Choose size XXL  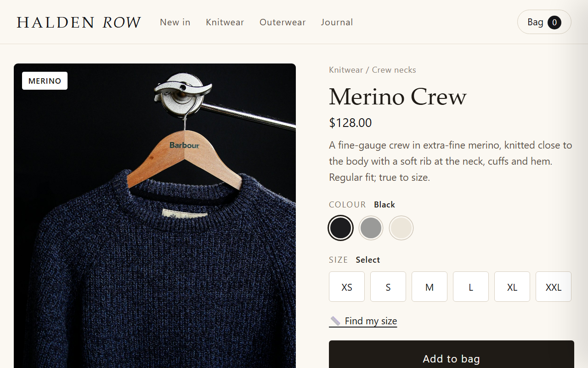click(554, 287)
